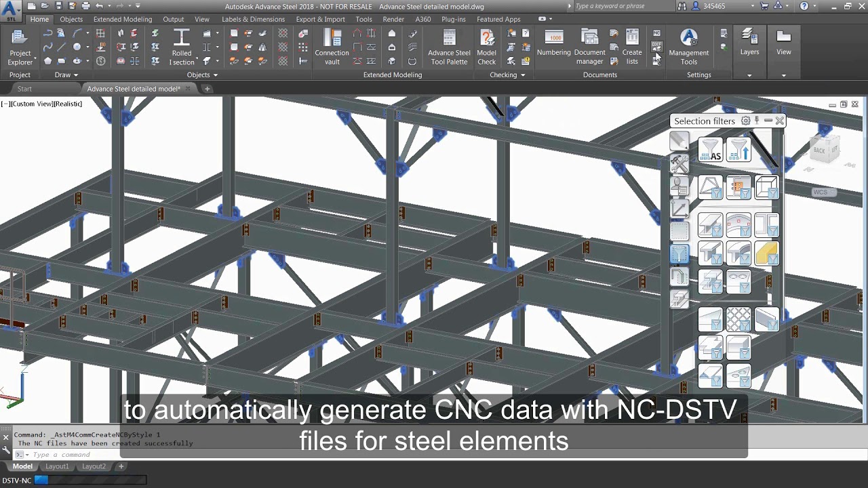Open the Document manager

click(x=589, y=45)
